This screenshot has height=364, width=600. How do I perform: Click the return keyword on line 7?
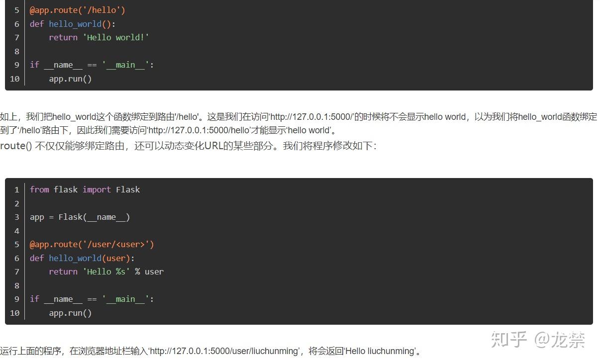(63, 272)
